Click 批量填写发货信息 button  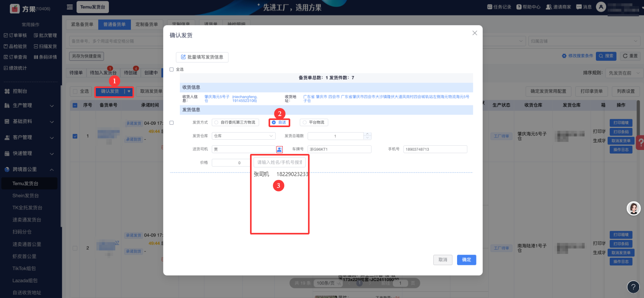click(202, 57)
